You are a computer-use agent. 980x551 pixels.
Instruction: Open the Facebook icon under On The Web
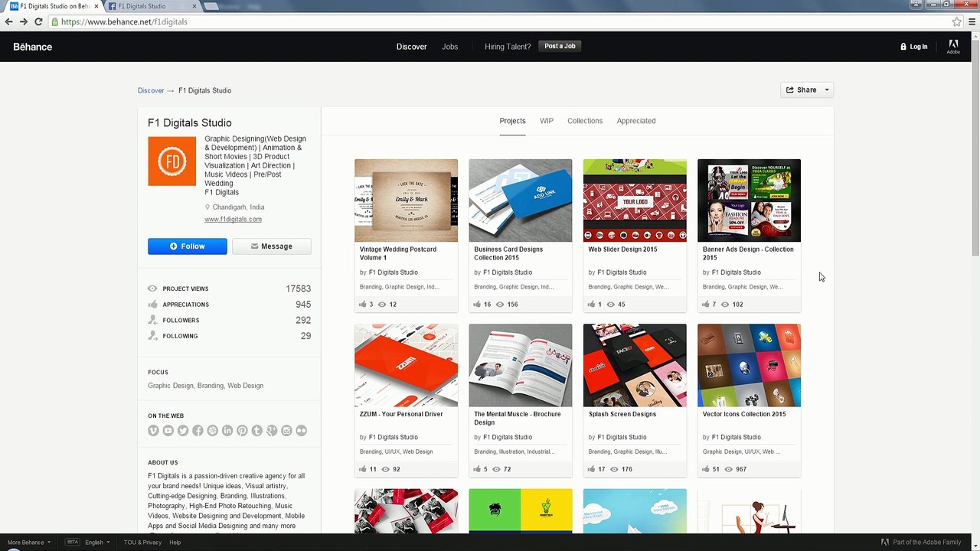click(198, 431)
